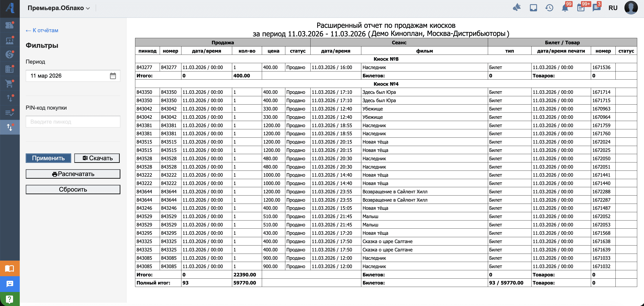Screen dimensions: 644x306
Task: Click the dollar coin finance sidebar icon
Action: [9, 54]
